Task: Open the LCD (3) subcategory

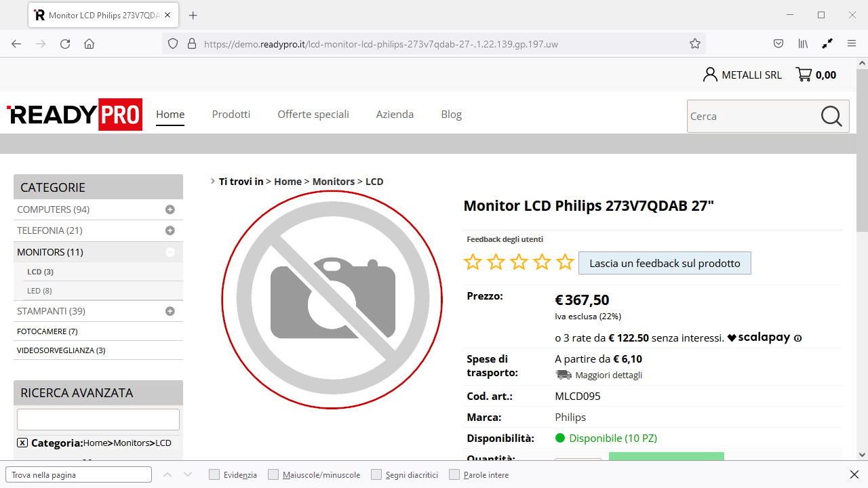Action: (x=40, y=272)
